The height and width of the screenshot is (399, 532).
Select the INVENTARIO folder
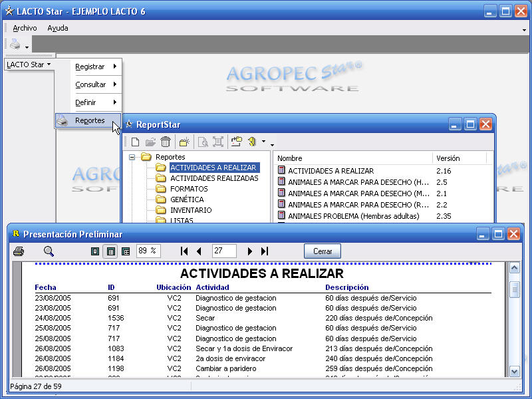pyautogui.click(x=191, y=210)
